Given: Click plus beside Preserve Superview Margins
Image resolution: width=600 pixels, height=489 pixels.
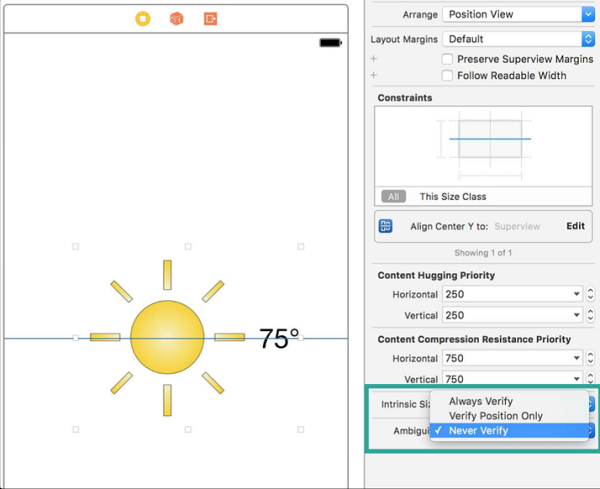Looking at the screenshot, I should tap(373, 59).
